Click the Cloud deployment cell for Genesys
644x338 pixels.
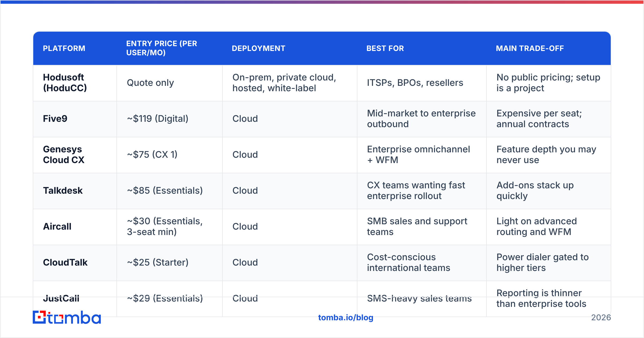(x=290, y=155)
